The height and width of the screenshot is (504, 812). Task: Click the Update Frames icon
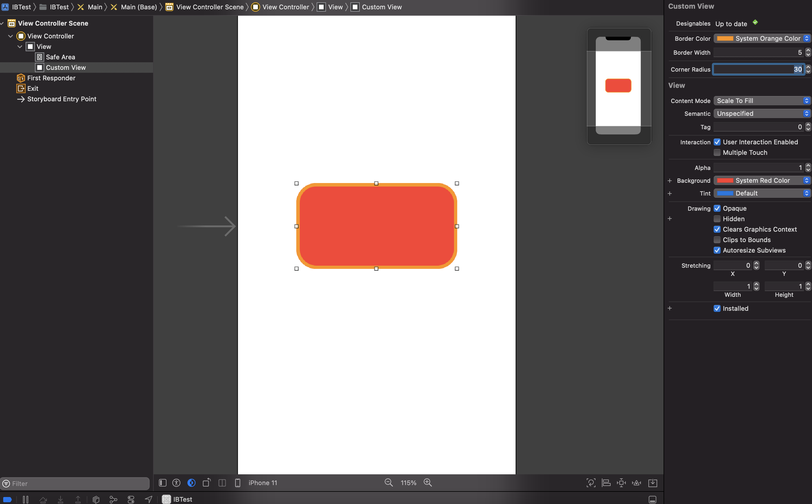591,483
